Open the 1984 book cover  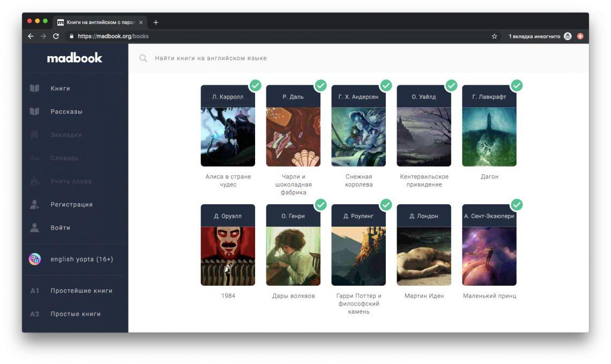[228, 256]
